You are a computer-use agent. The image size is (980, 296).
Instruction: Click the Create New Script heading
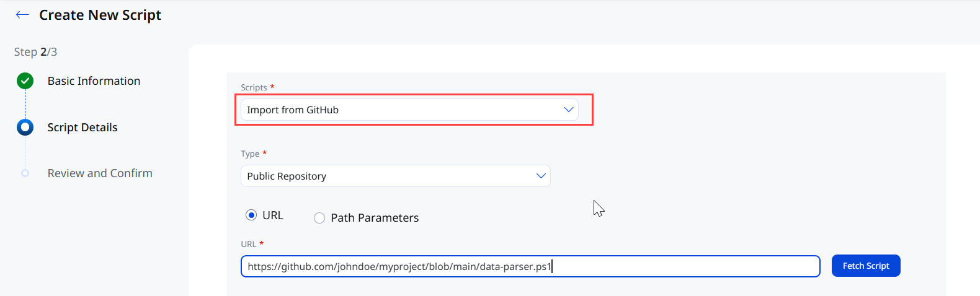(100, 15)
